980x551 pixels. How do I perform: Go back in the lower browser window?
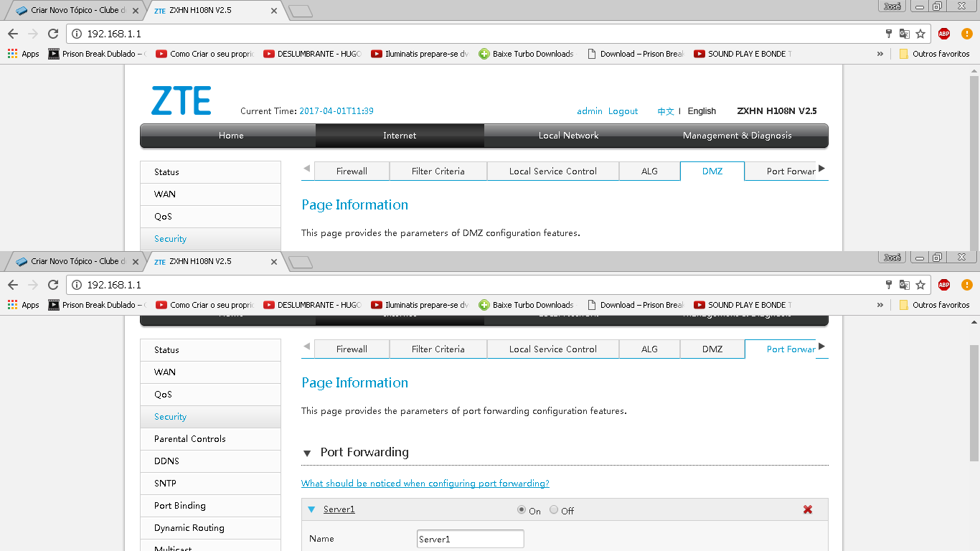pyautogui.click(x=13, y=285)
